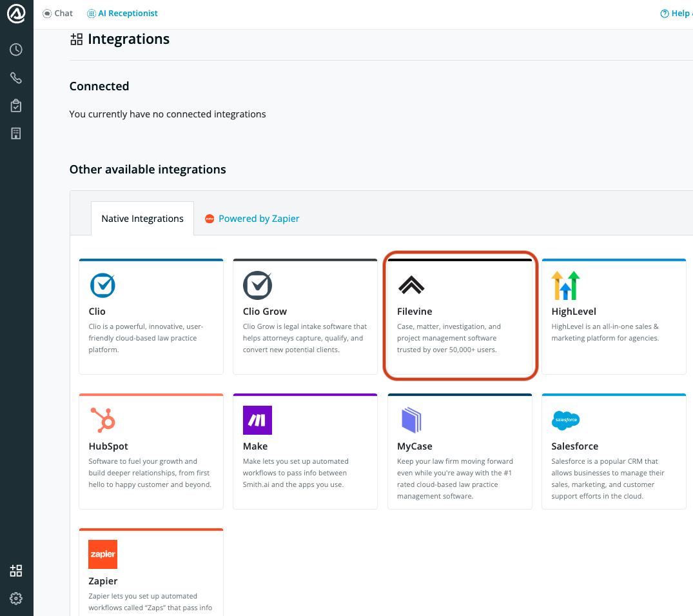Click 'You currently have no connected integrations'
The image size is (693, 616).
click(168, 114)
